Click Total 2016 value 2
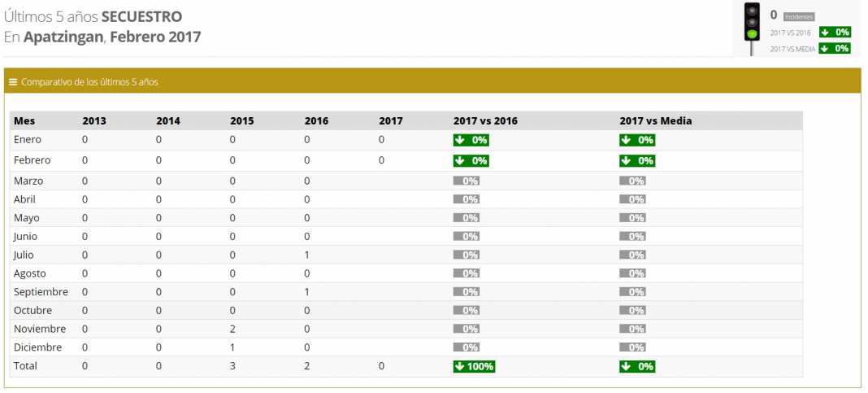Screen dimensions: 868x393 pyautogui.click(x=307, y=366)
